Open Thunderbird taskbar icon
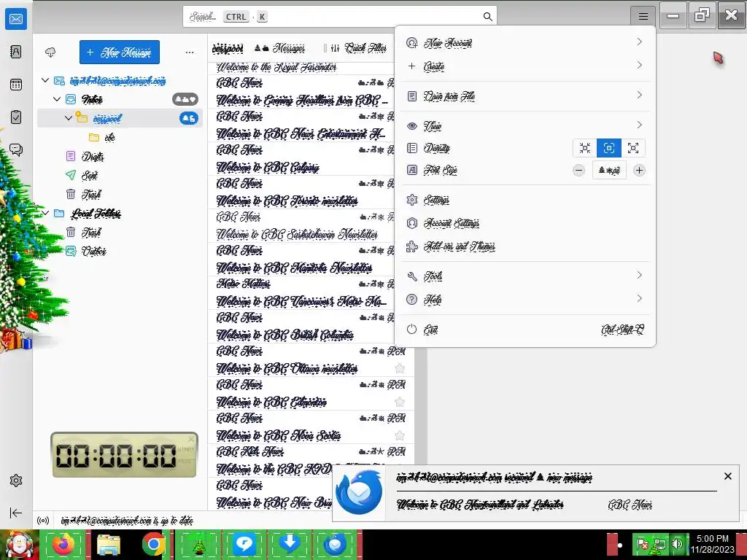Screen dimensions: 747x560 335,544
